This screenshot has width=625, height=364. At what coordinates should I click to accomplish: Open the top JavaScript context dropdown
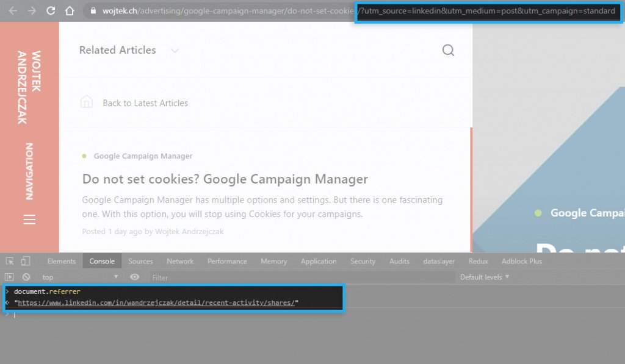pos(80,277)
